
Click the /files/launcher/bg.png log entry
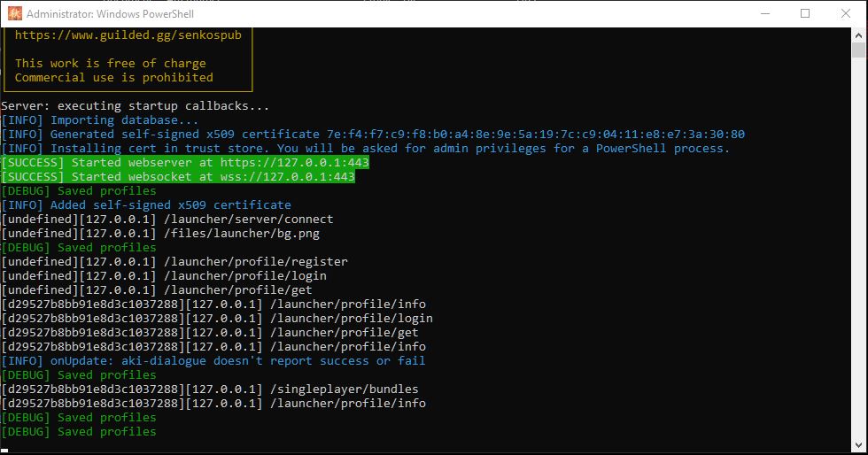(x=160, y=234)
